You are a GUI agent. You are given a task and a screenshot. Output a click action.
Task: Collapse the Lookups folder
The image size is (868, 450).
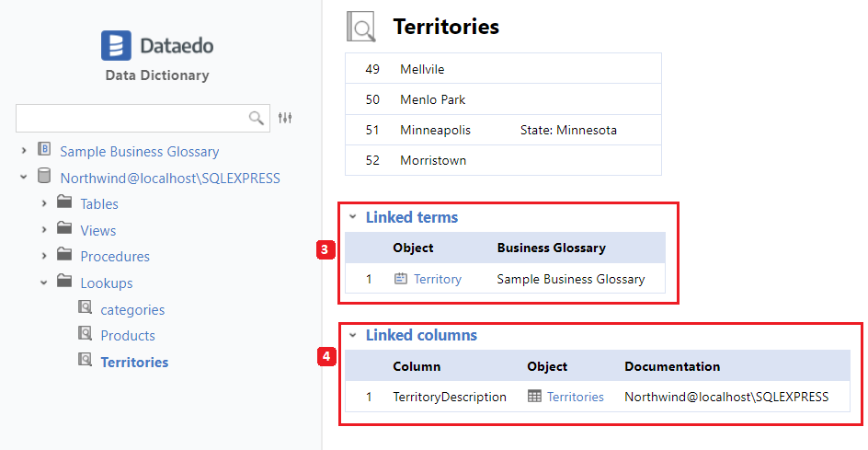tap(43, 283)
